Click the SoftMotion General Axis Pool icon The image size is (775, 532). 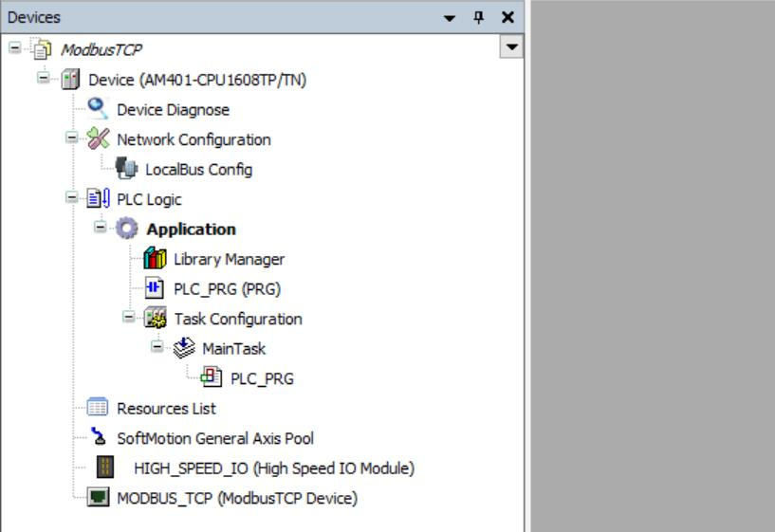(x=99, y=438)
